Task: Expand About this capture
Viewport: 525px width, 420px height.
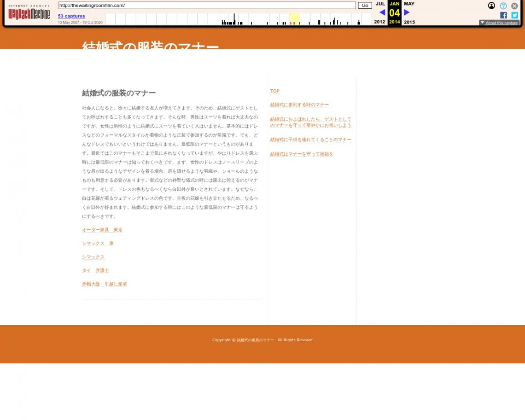Action: coord(499,23)
